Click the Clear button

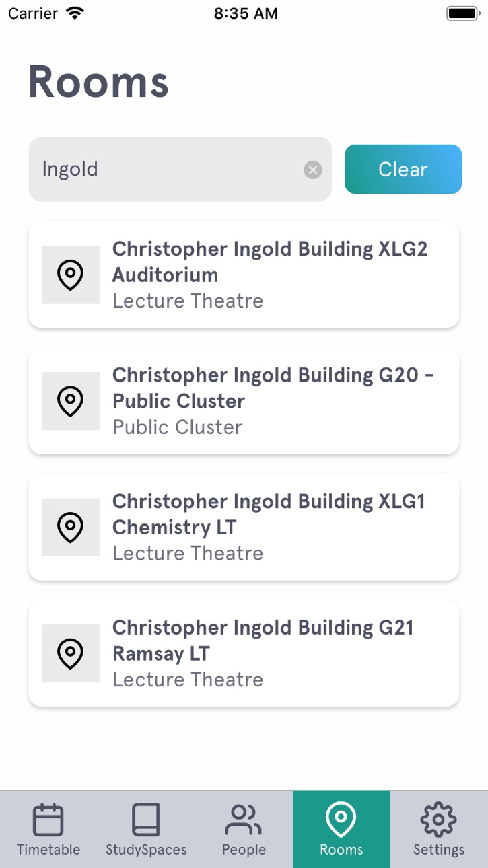click(x=403, y=169)
